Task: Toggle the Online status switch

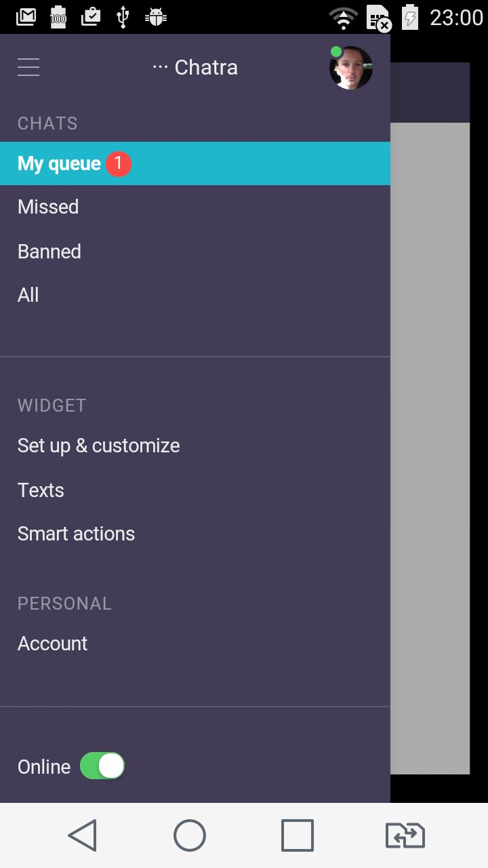Action: coord(102,766)
